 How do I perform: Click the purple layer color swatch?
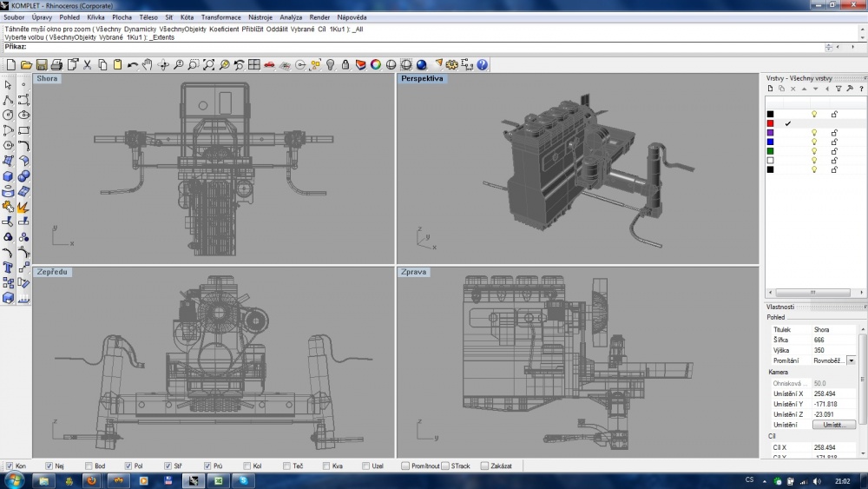(770, 133)
